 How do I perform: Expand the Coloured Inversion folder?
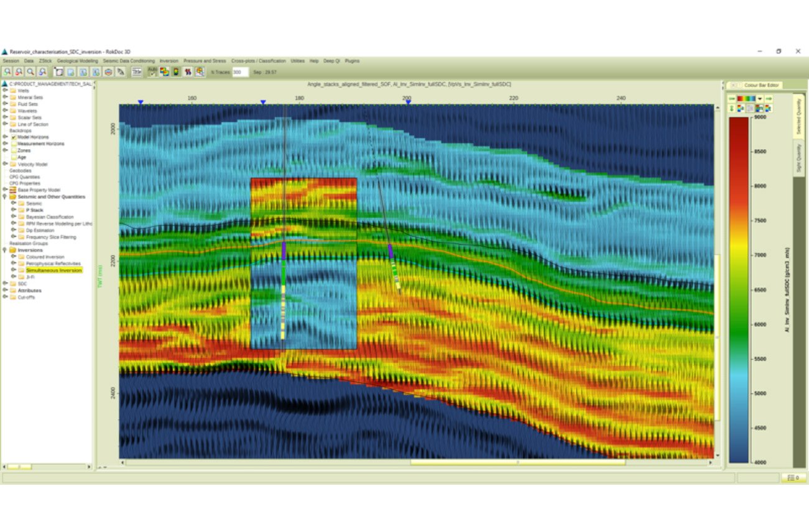[x=14, y=257]
